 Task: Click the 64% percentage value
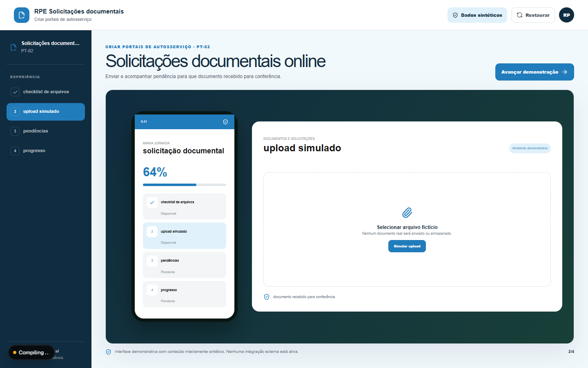155,172
